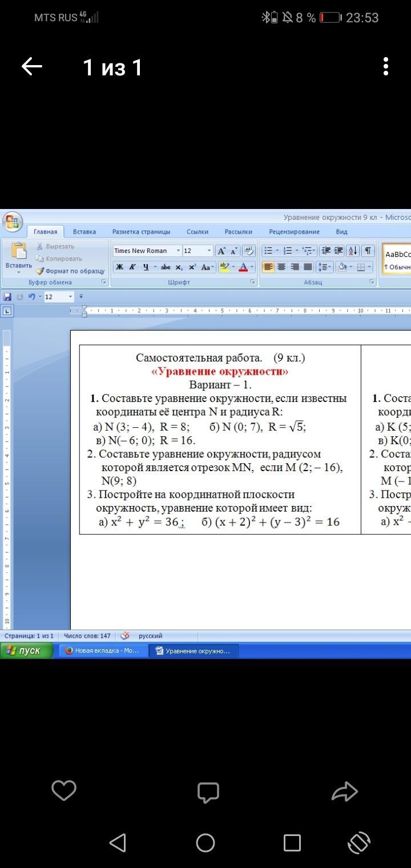Justify text alignment
This screenshot has width=411, height=868.
[308, 267]
